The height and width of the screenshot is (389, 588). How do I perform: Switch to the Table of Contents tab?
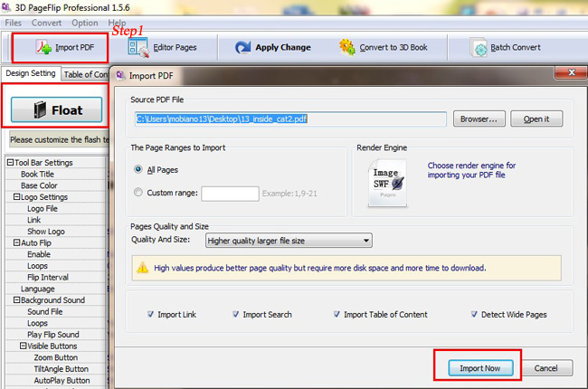pos(86,75)
